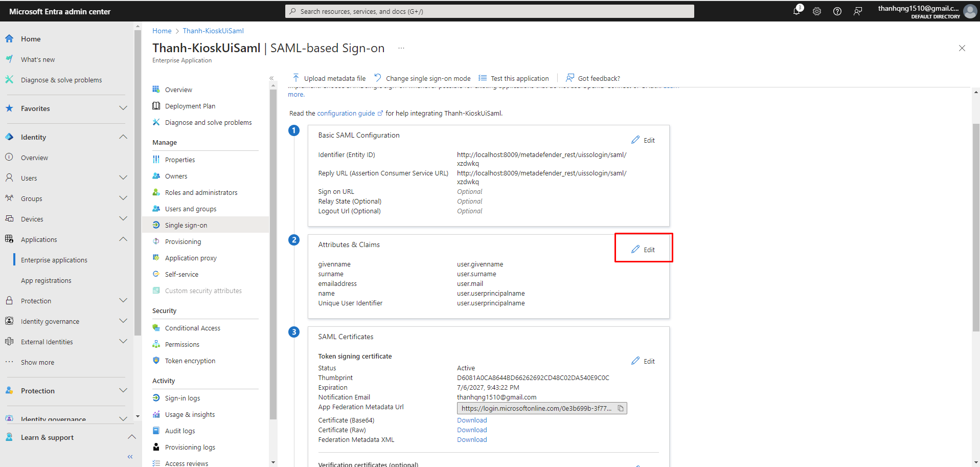980x467 pixels.
Task: Open the notifications bell icon
Action: [797, 11]
